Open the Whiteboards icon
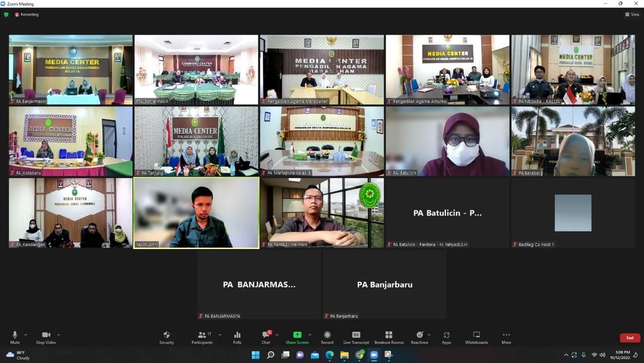The image size is (644, 363). pos(476,337)
